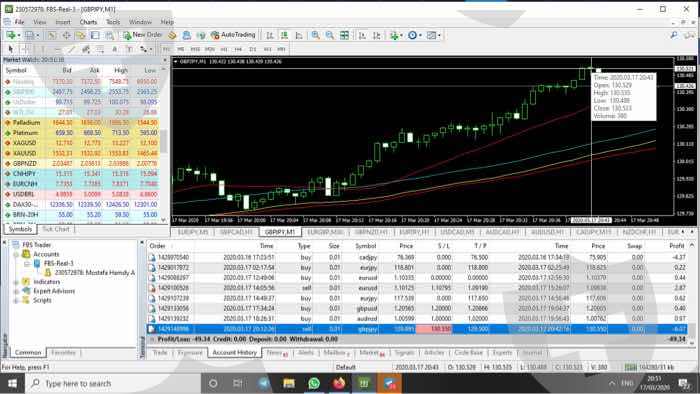The height and width of the screenshot is (394, 700).
Task: Click the zoom in magnifier icon
Action: [x=316, y=35]
